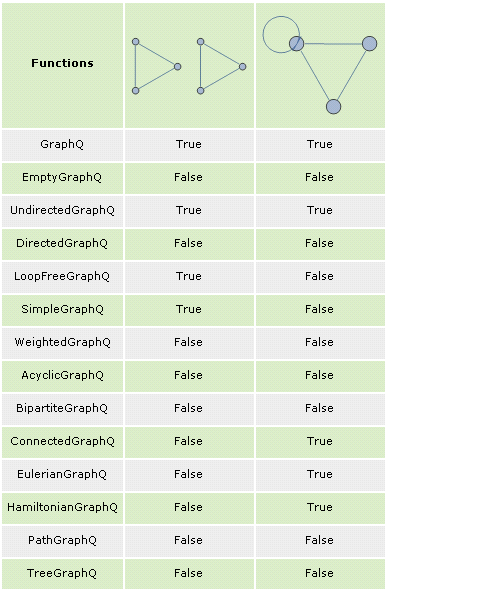
Task: Select the AcyclicGraphQ function name
Action: tap(62, 375)
